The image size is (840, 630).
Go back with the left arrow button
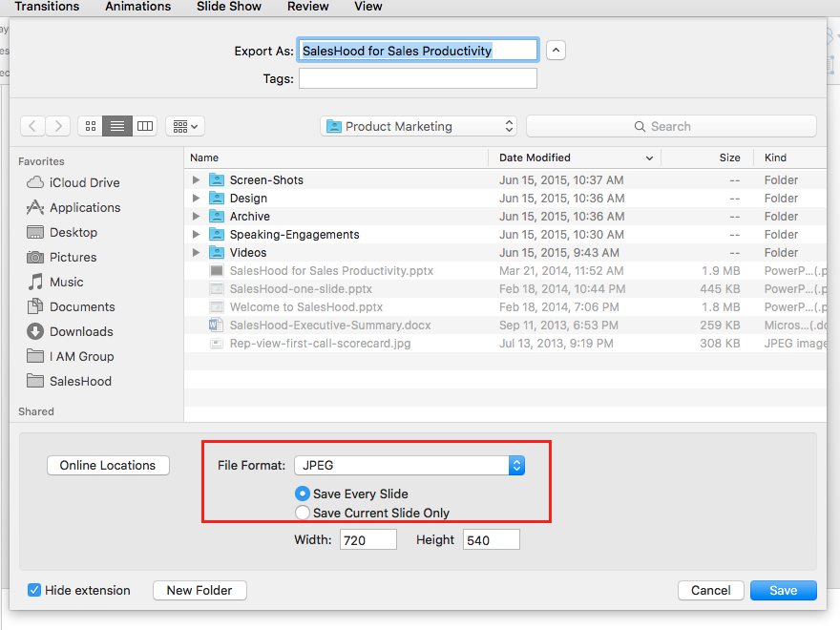tap(32, 126)
